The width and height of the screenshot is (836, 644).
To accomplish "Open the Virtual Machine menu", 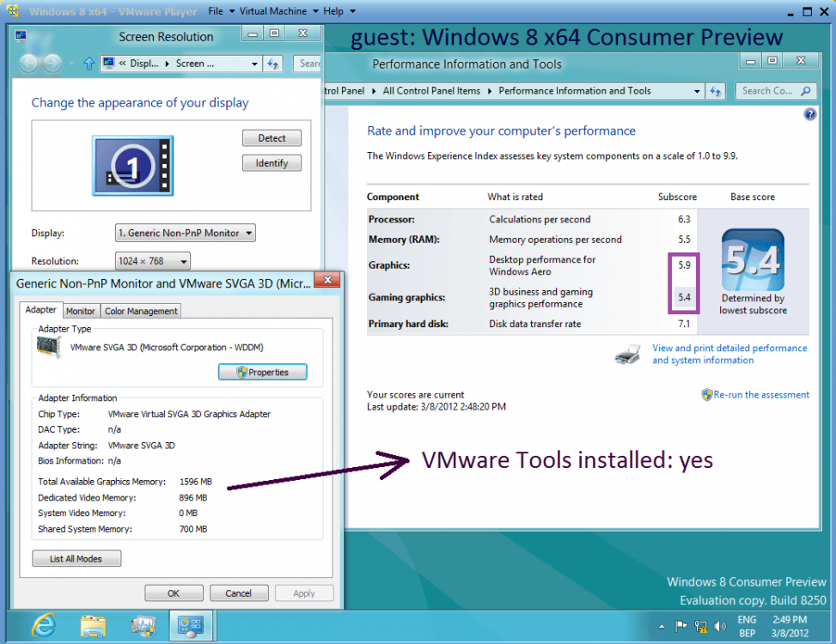I will (x=279, y=11).
